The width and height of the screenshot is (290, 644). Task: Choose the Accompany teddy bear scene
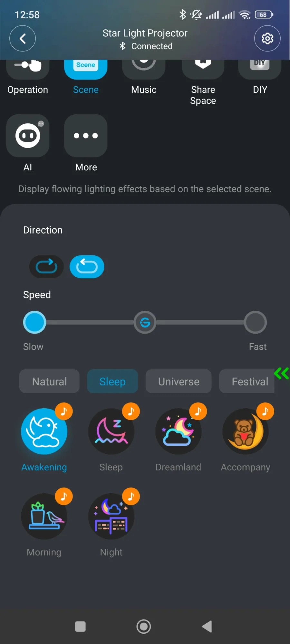(x=246, y=431)
